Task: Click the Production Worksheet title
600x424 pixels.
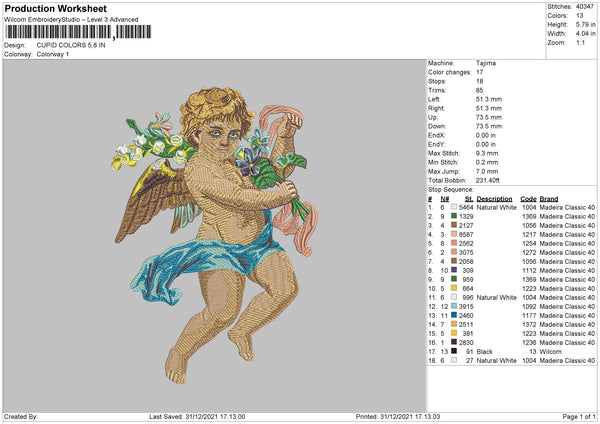Action: 55,8
